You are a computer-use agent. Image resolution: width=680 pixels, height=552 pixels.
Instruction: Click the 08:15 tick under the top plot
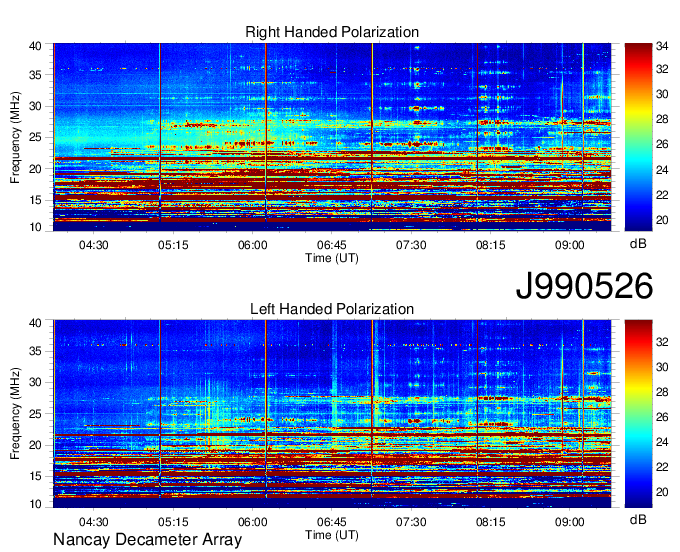click(x=490, y=245)
